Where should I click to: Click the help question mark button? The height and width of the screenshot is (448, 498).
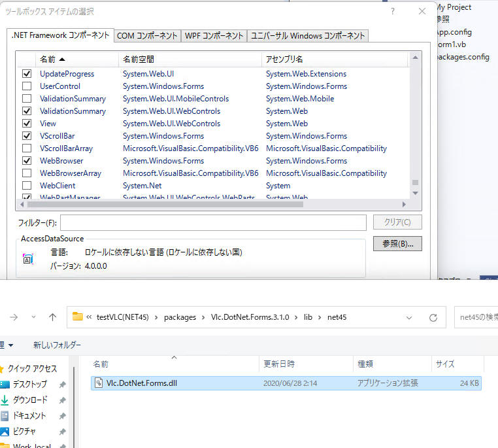392,11
